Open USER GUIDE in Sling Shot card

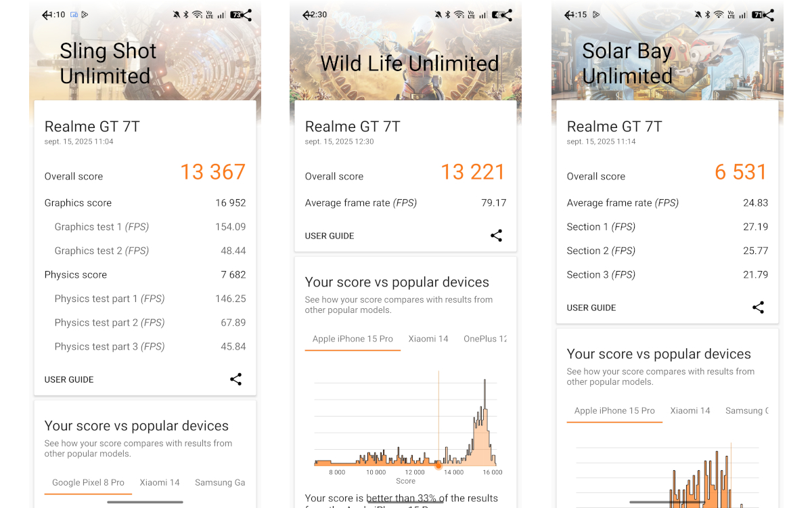click(69, 379)
